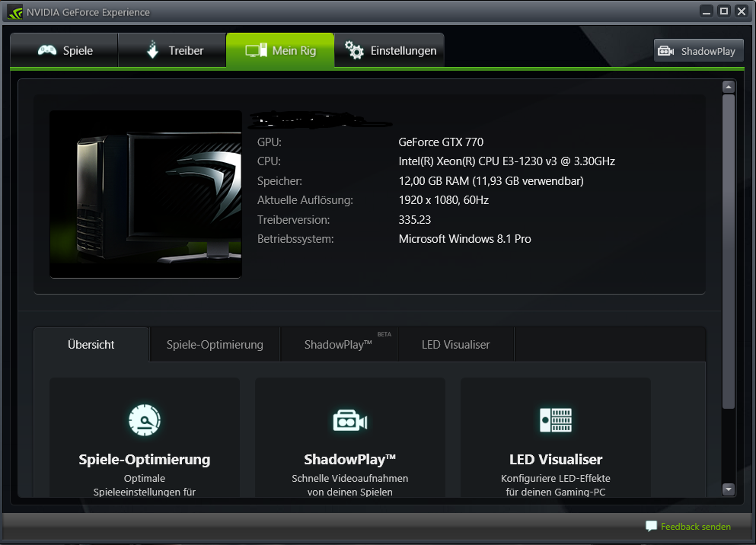Click the scrollbar down arrow
This screenshot has height=545, width=756.
click(x=729, y=489)
